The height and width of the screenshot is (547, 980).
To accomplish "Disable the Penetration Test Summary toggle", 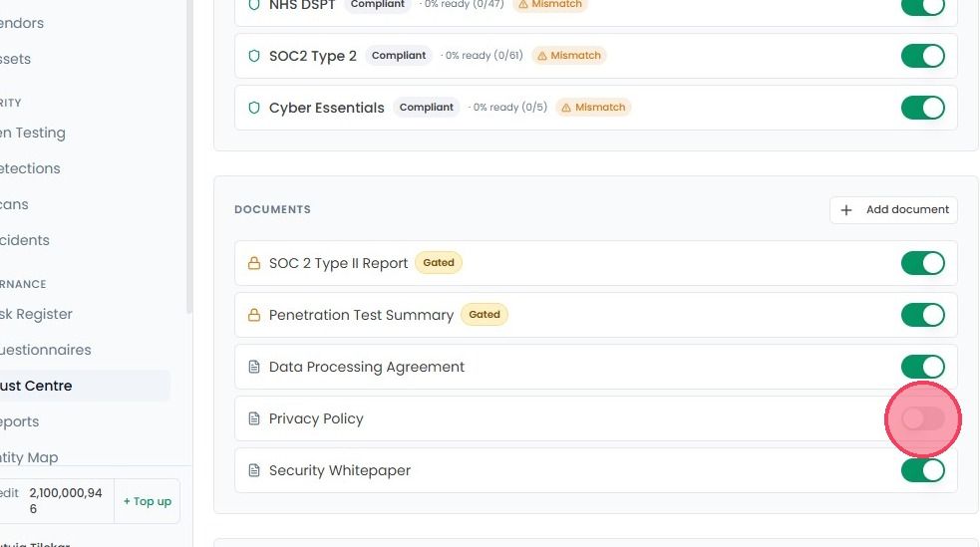I will point(922,315).
